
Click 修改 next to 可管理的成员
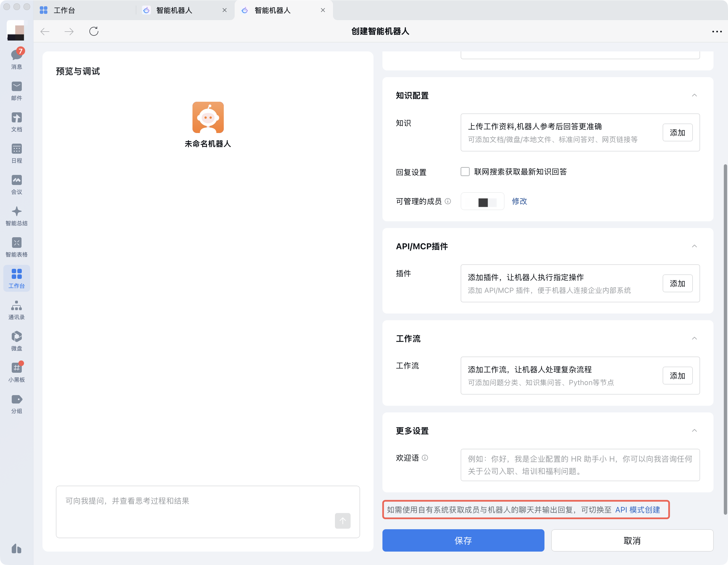coord(519,201)
